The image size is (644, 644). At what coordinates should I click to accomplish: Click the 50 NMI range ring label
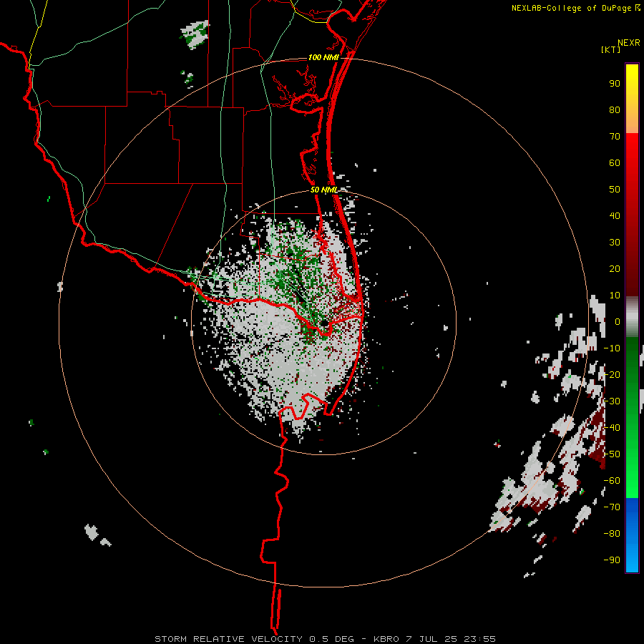(x=324, y=190)
